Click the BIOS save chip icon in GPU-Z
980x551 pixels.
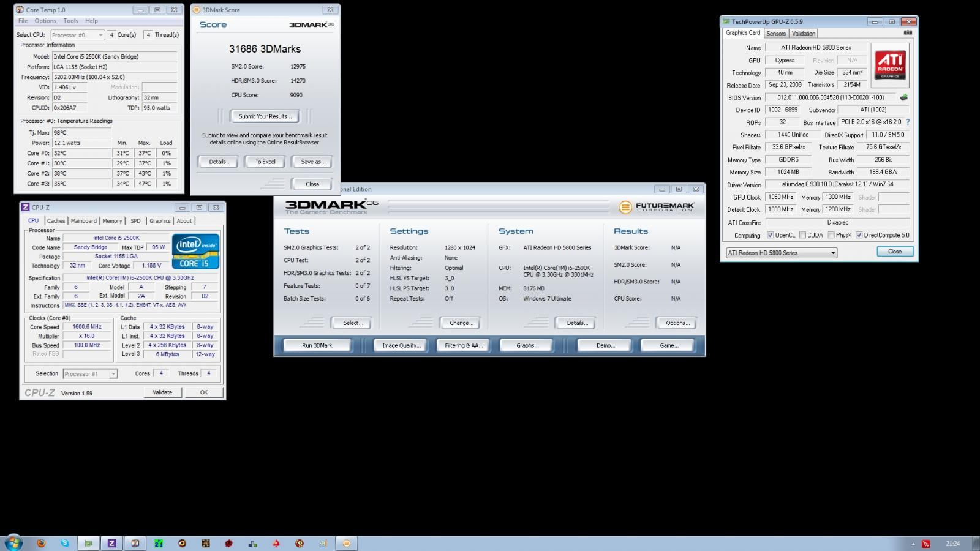pyautogui.click(x=903, y=97)
